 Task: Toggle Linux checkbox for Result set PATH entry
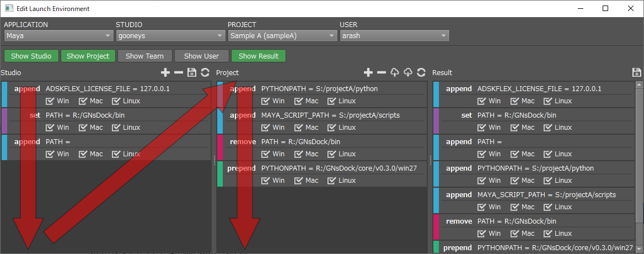point(548,128)
